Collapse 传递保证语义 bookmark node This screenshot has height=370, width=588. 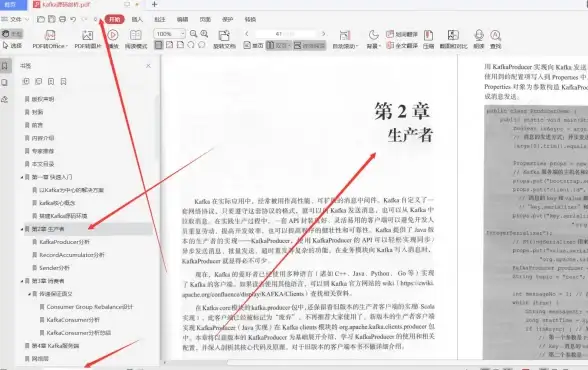click(x=29, y=294)
